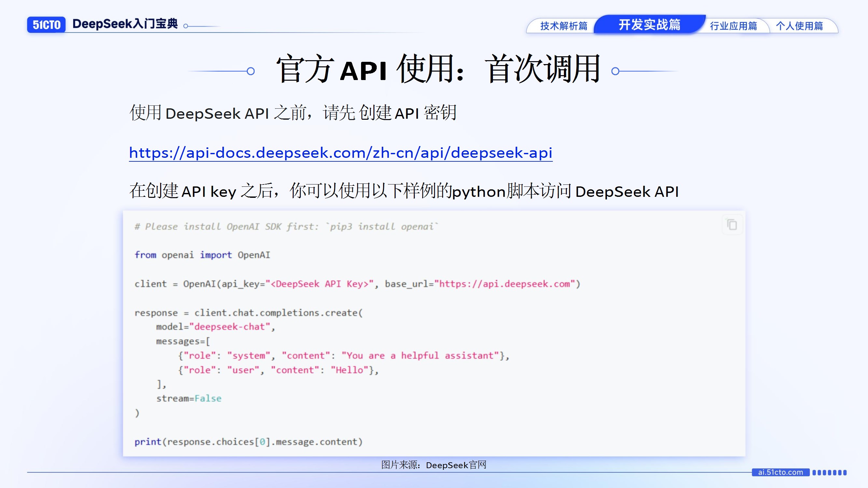Click the print(response.choices[0]...) line
Screen dimensions: 868x488
(248, 442)
